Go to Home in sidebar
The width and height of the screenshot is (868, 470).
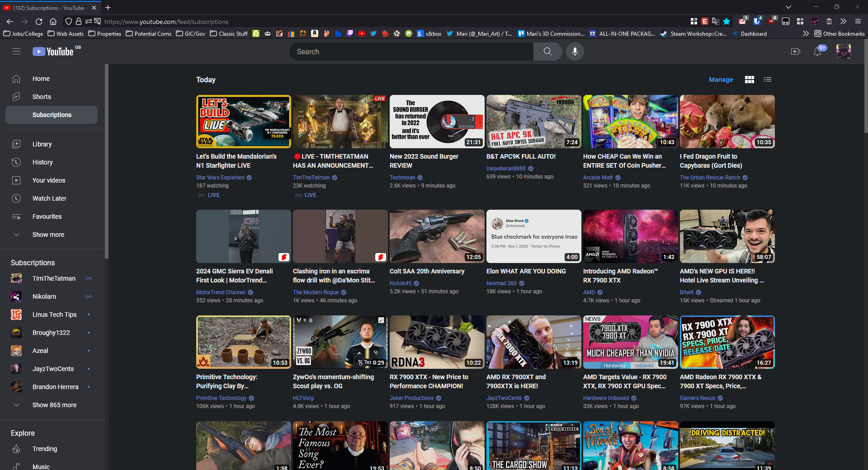[x=52, y=79]
